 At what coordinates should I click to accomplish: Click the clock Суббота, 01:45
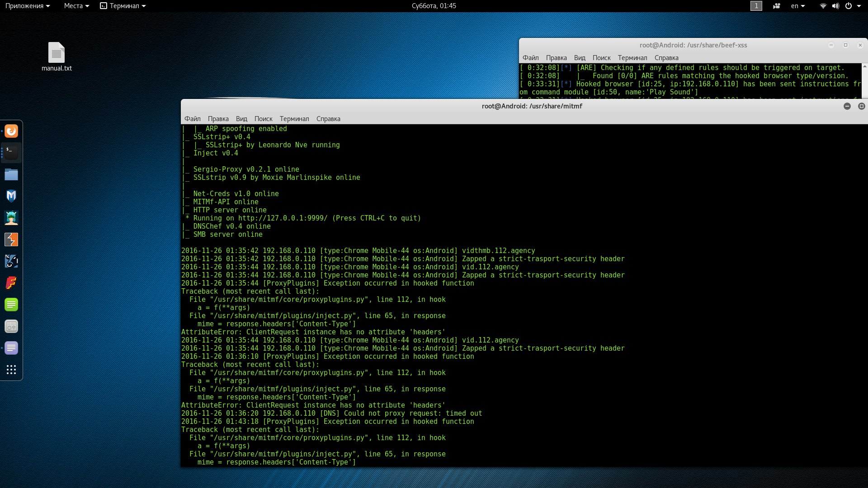coord(434,6)
